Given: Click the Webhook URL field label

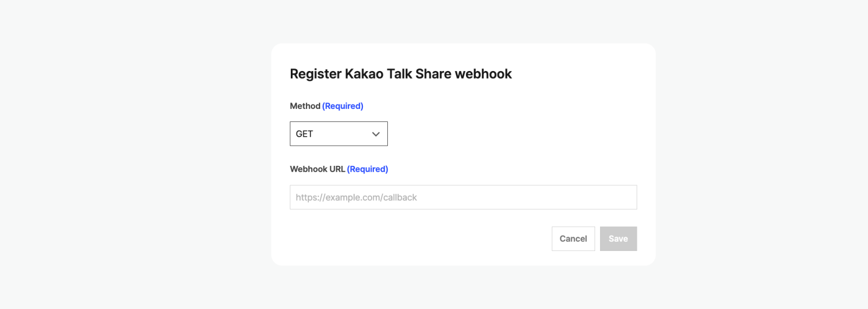Looking at the screenshot, I should (317, 169).
